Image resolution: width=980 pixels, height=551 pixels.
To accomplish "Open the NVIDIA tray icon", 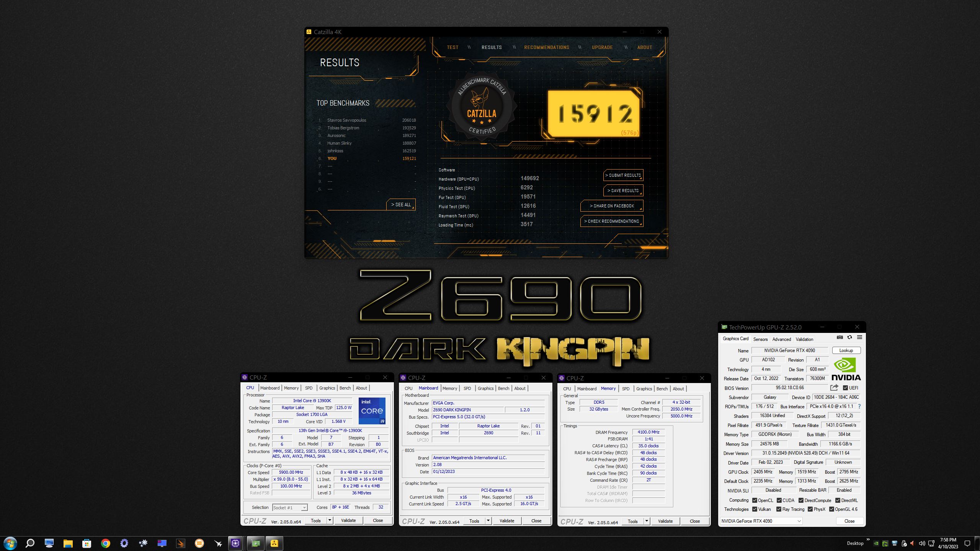I will [876, 543].
